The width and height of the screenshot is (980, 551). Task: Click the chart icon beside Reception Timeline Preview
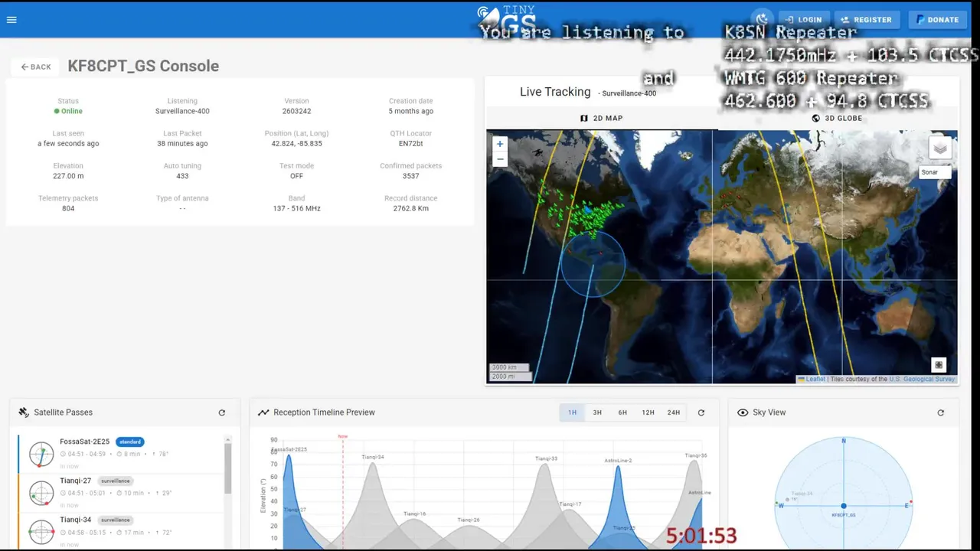tap(263, 412)
